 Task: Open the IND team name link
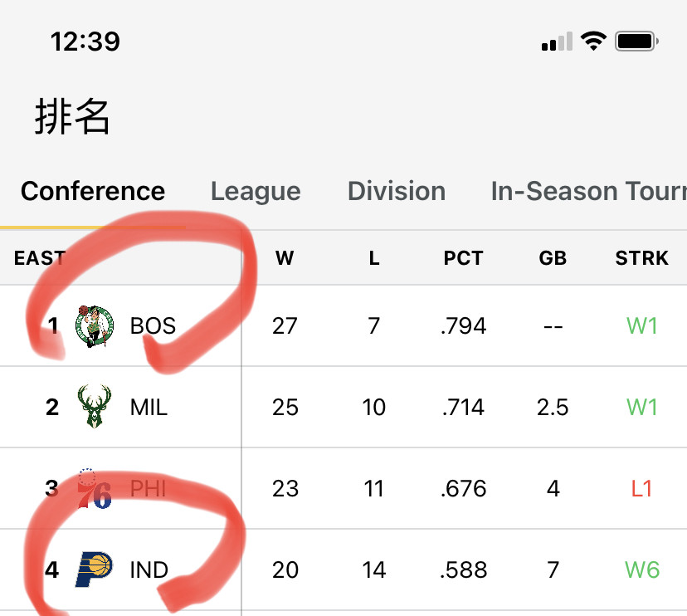coord(149,570)
